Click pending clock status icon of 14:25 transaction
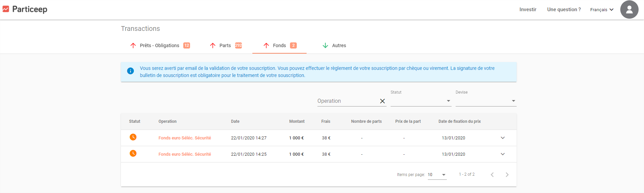Screen dimensions: 644x193 coord(133,153)
